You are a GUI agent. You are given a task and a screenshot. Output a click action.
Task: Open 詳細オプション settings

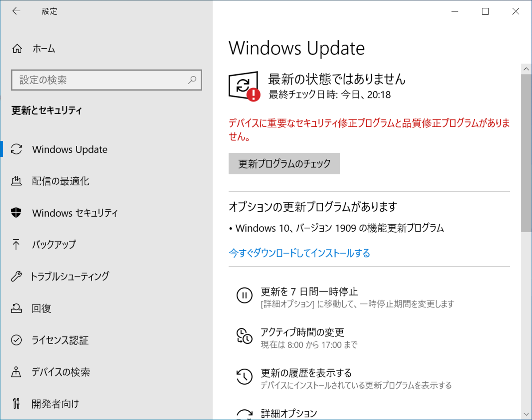tap(289, 414)
